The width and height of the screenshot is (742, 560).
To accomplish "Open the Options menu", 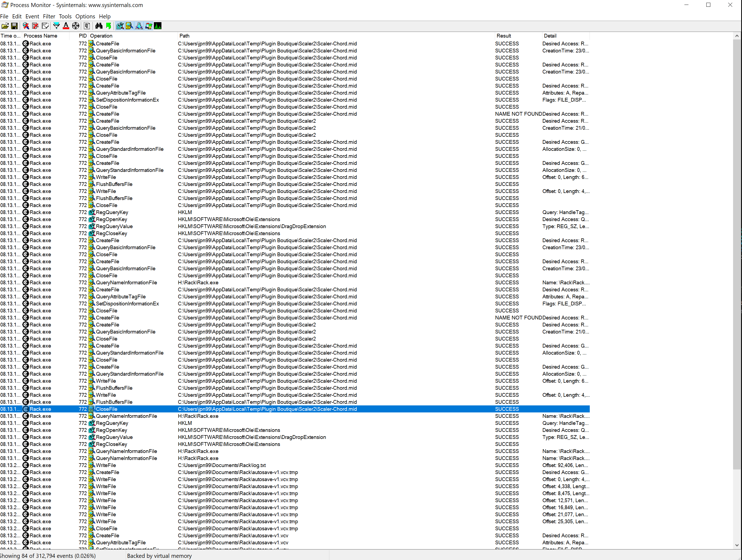I will [85, 16].
